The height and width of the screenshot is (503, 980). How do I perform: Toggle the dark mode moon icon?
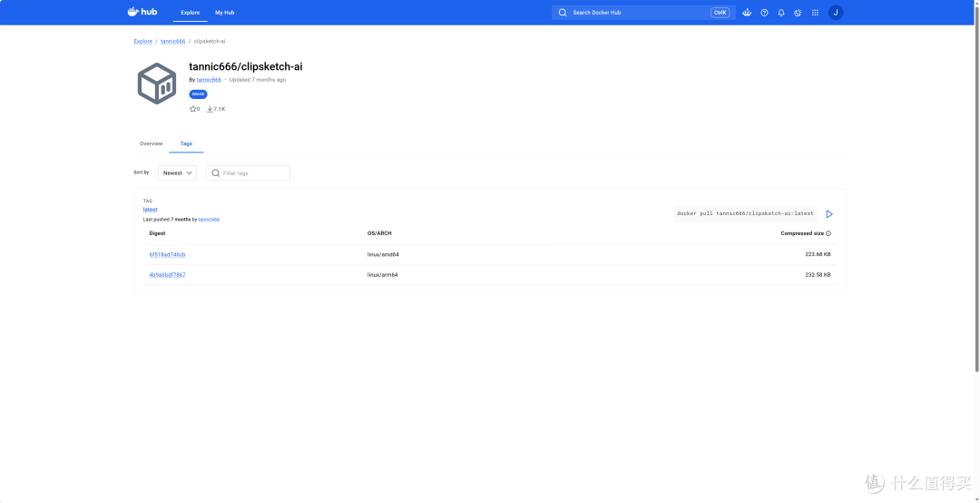coord(798,13)
